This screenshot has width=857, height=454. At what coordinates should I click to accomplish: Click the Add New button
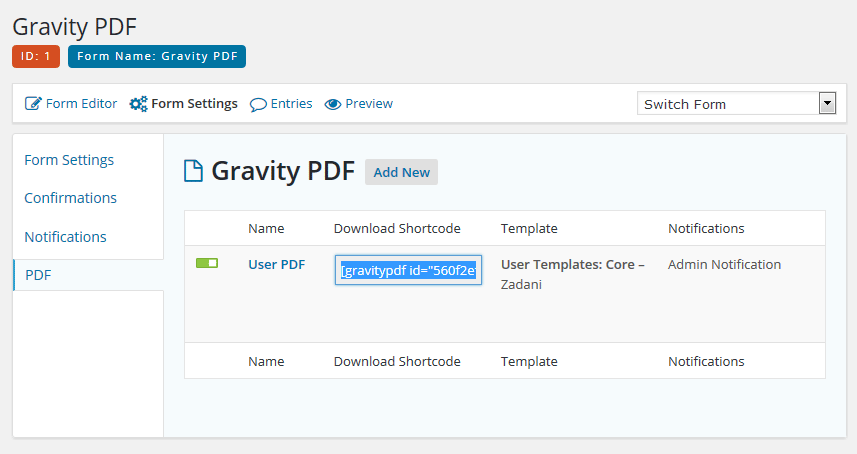tap(402, 172)
